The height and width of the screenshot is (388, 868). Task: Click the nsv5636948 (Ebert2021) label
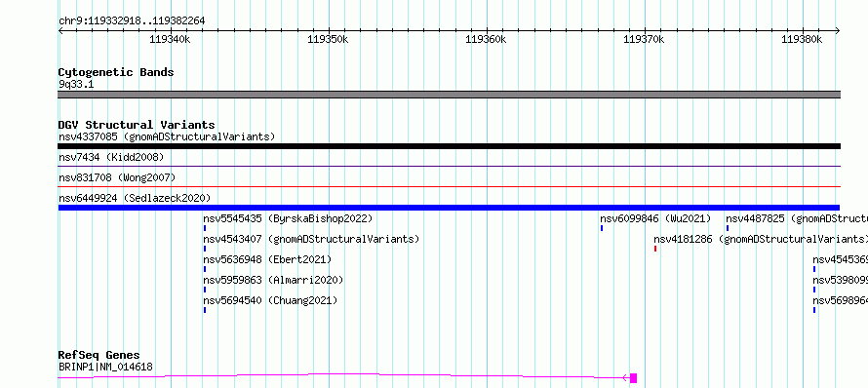(x=267, y=259)
